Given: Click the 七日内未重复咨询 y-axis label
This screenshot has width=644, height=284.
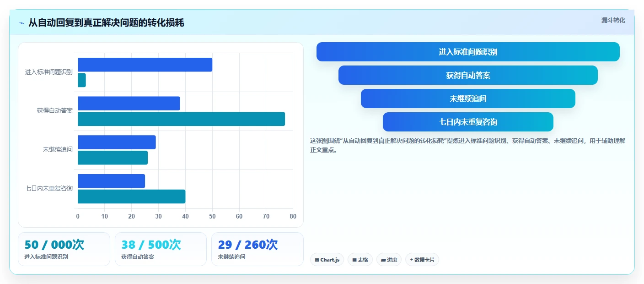Looking at the screenshot, I should point(49,188).
